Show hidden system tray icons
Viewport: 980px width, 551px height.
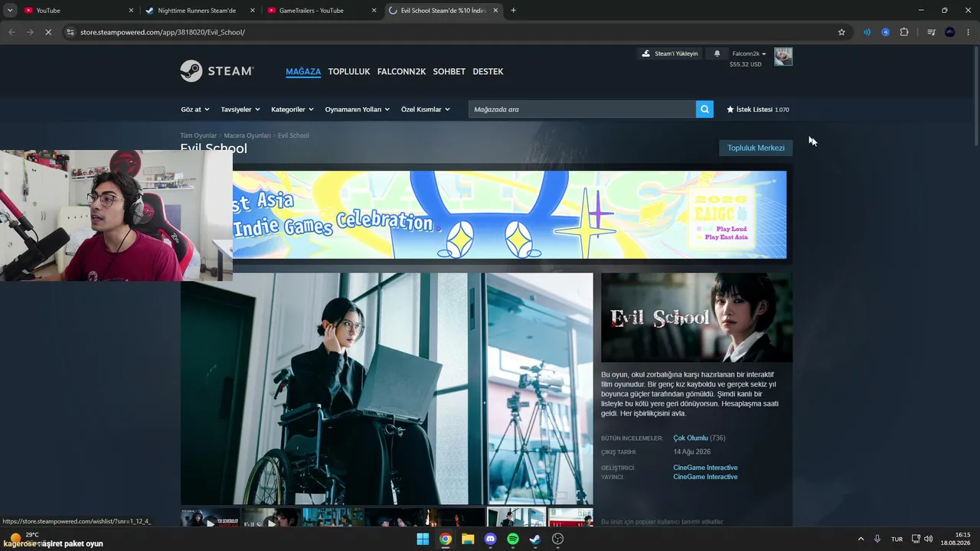click(861, 539)
